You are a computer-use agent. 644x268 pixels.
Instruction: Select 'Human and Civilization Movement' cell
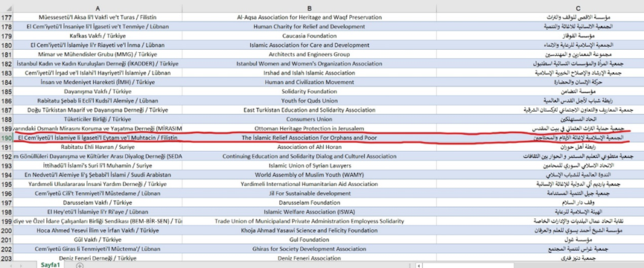[x=309, y=82]
